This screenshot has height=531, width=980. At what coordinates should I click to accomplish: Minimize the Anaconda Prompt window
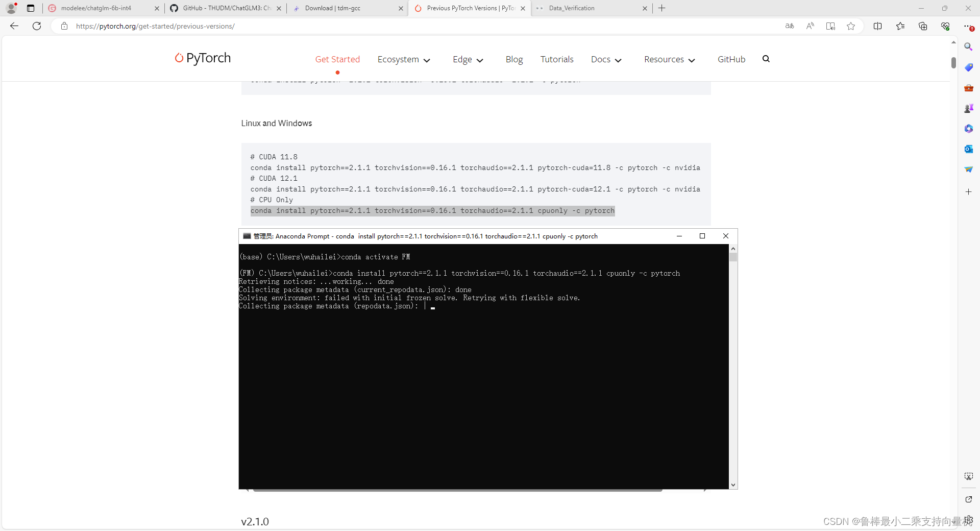pyautogui.click(x=679, y=236)
